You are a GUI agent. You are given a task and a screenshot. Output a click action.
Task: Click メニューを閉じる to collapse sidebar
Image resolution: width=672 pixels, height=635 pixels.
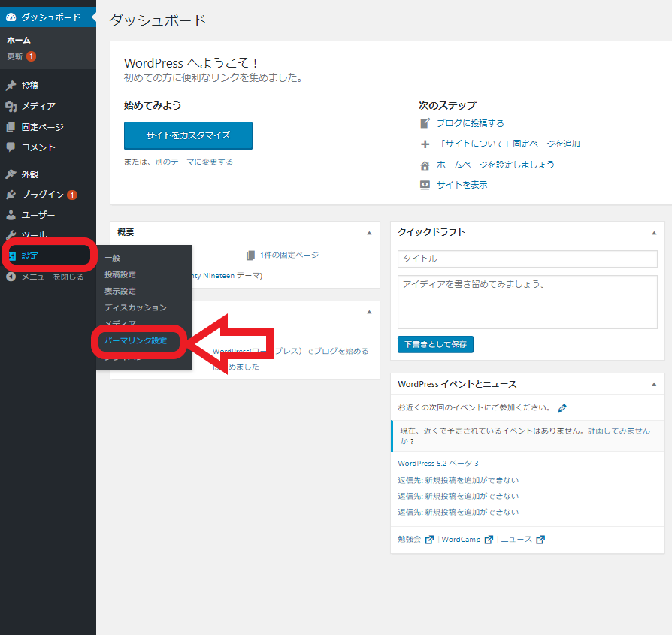coord(53,277)
